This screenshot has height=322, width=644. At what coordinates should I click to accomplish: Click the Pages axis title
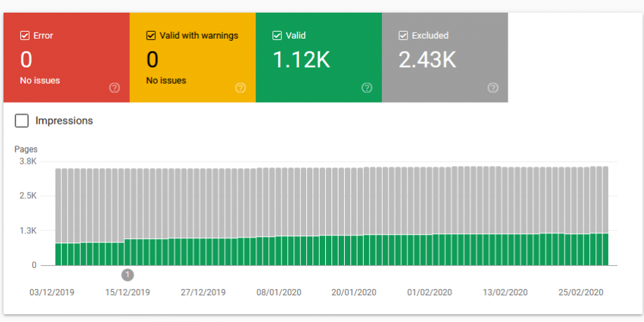[26, 149]
